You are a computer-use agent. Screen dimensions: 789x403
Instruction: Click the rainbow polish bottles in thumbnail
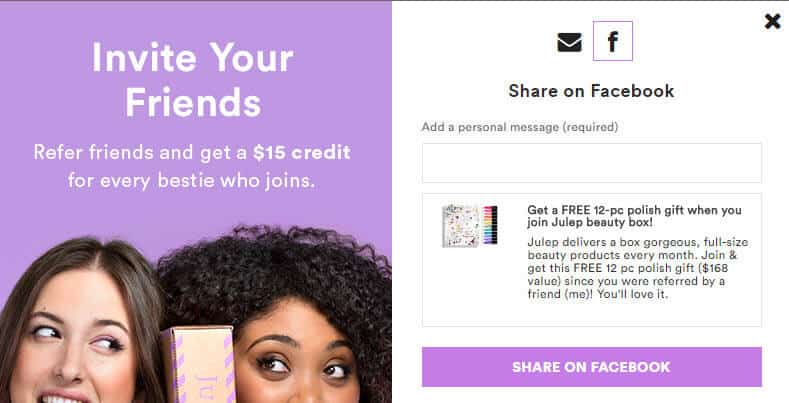tap(490, 225)
